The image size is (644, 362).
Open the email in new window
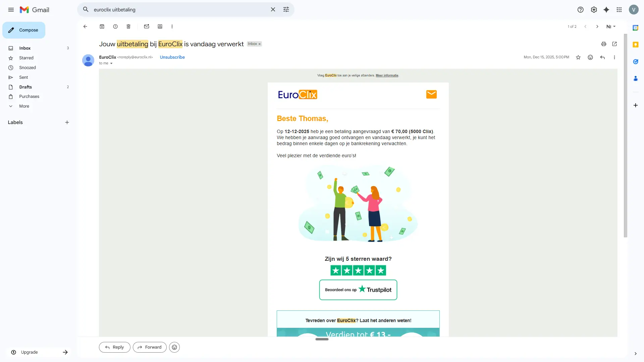(614, 44)
